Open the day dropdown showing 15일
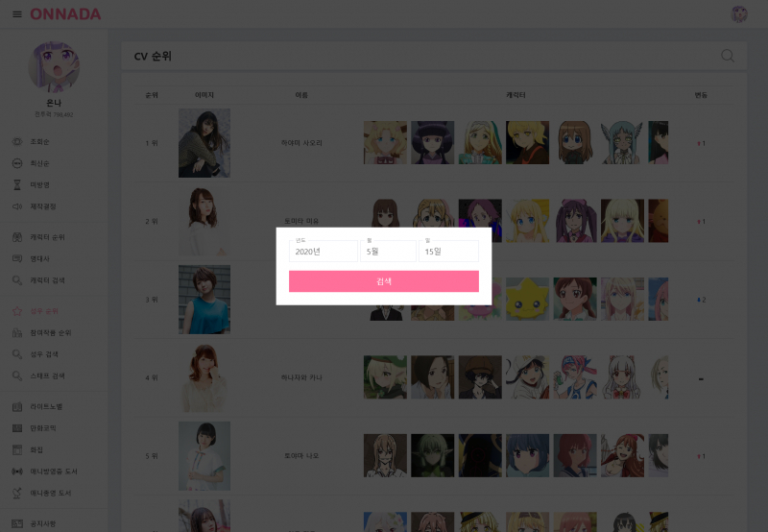 point(447,251)
